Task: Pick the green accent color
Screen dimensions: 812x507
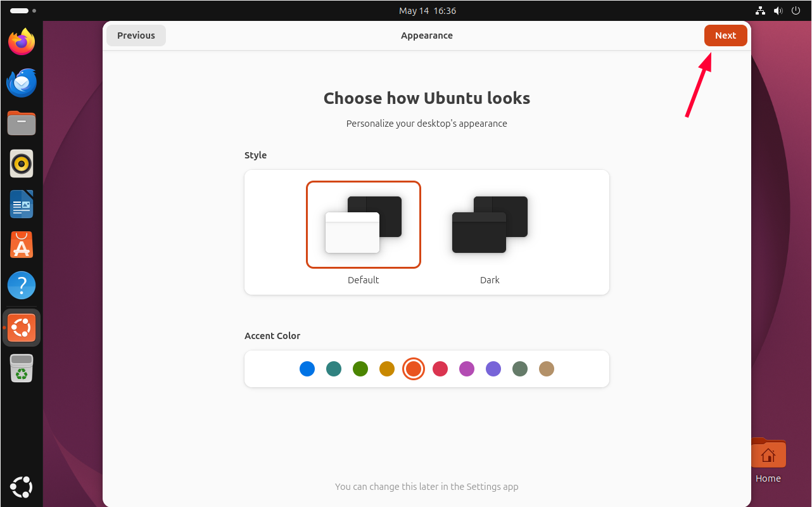Action: (x=360, y=369)
